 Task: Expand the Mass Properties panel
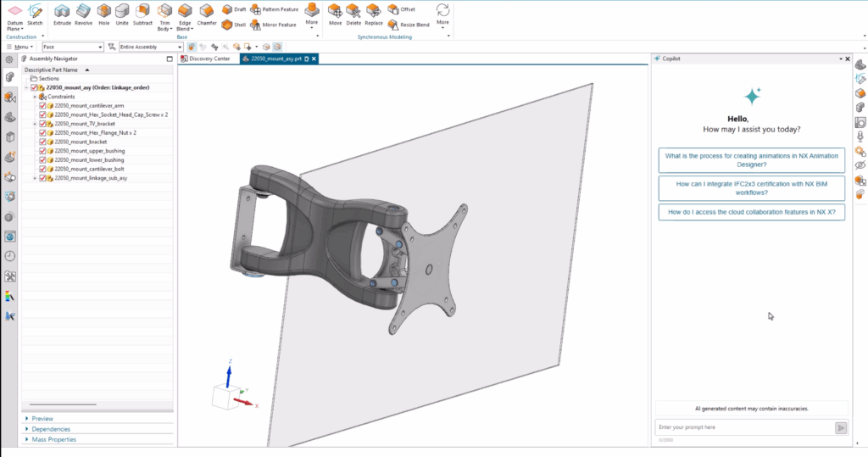click(x=53, y=439)
